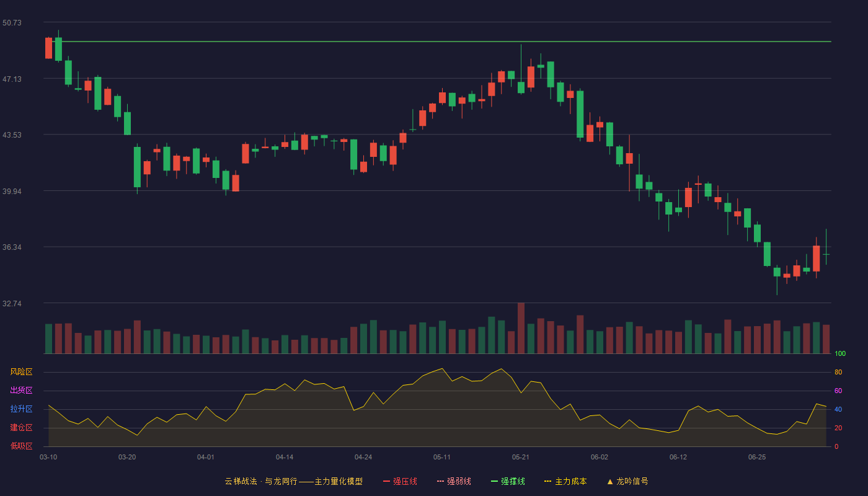This screenshot has width=868, height=496.
Task: Click the green dash icon beside 强撑线
Action: coord(494,481)
